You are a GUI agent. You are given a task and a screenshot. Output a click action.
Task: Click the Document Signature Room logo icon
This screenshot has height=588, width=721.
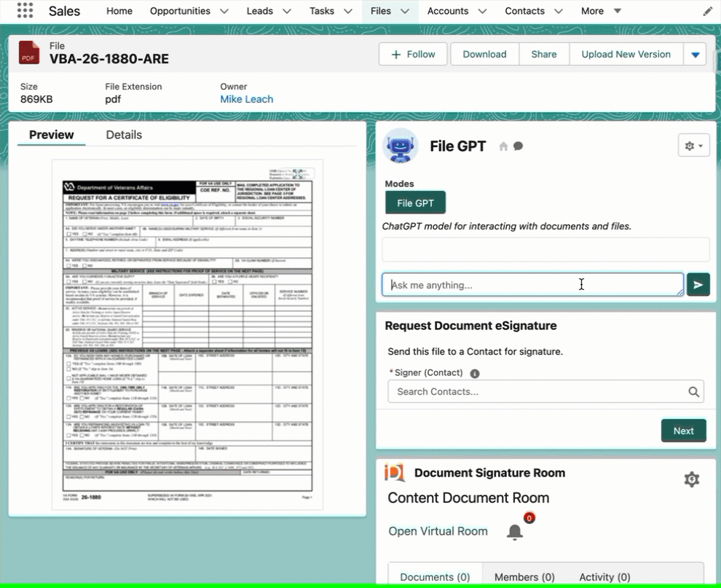(x=395, y=473)
